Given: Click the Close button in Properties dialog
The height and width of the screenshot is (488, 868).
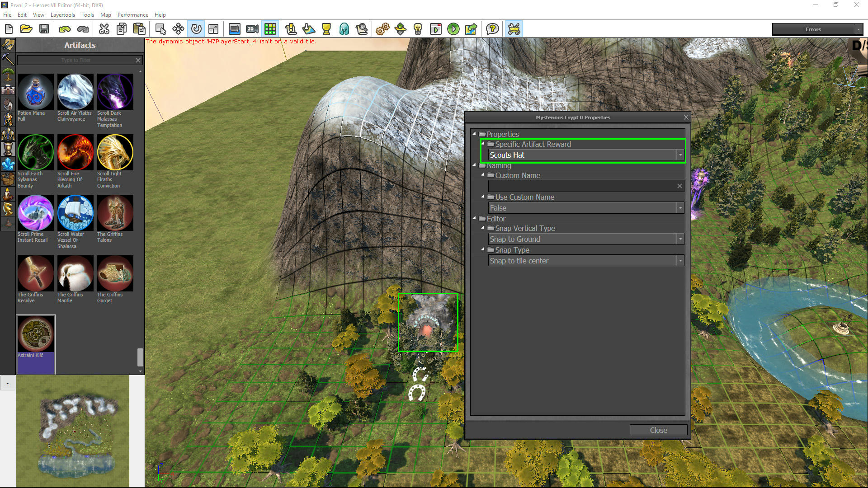Looking at the screenshot, I should 658,430.
